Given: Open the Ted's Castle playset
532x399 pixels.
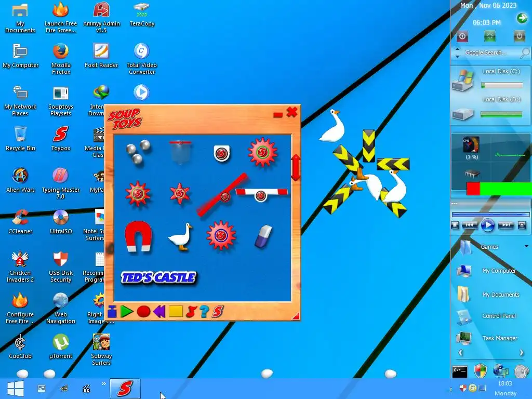Looking at the screenshot, I should (x=158, y=277).
